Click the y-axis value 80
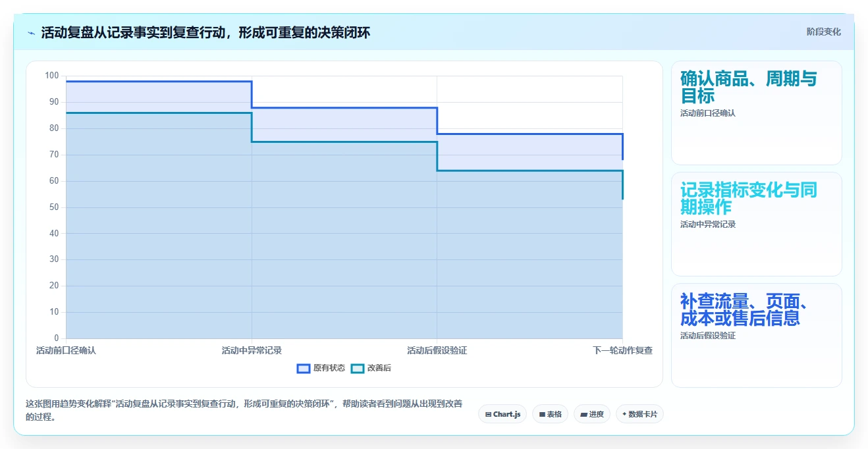Viewport: 868px width, 449px height. pyautogui.click(x=54, y=128)
